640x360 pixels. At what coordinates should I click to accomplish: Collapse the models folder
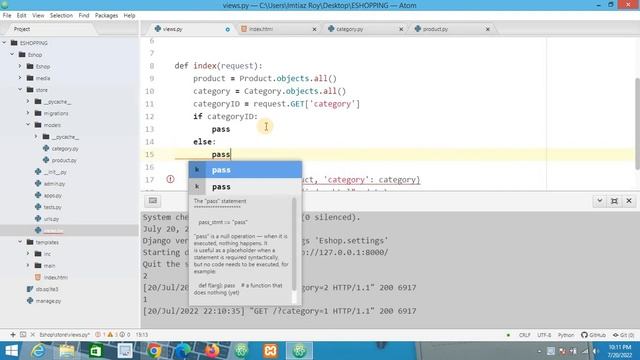[x=28, y=125]
